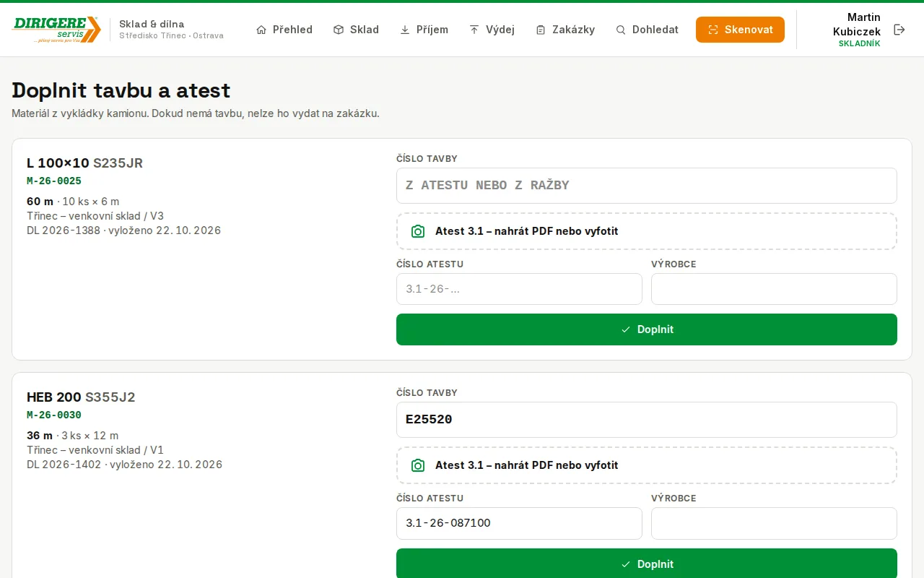This screenshot has width=924, height=578.
Task: Click the scan frame icon in Skenovat
Action: tap(713, 30)
